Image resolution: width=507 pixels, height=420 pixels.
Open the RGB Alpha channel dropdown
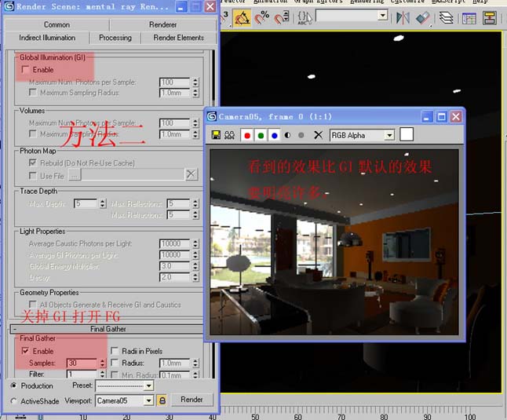pyautogui.click(x=389, y=135)
